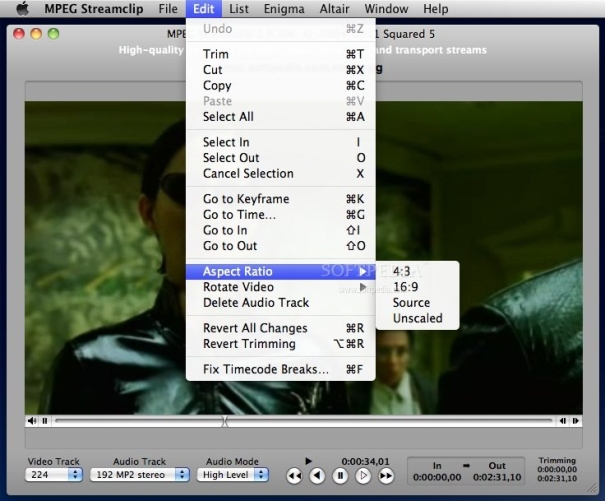Choose Go to Keyframe
Screen dimensions: 605x501
[281, 199]
